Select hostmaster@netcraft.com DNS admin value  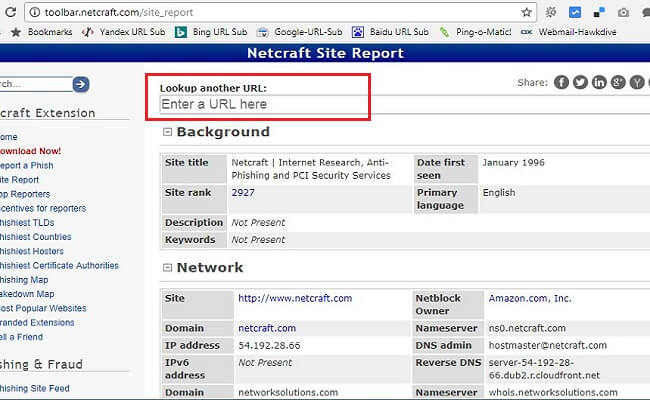548,345
